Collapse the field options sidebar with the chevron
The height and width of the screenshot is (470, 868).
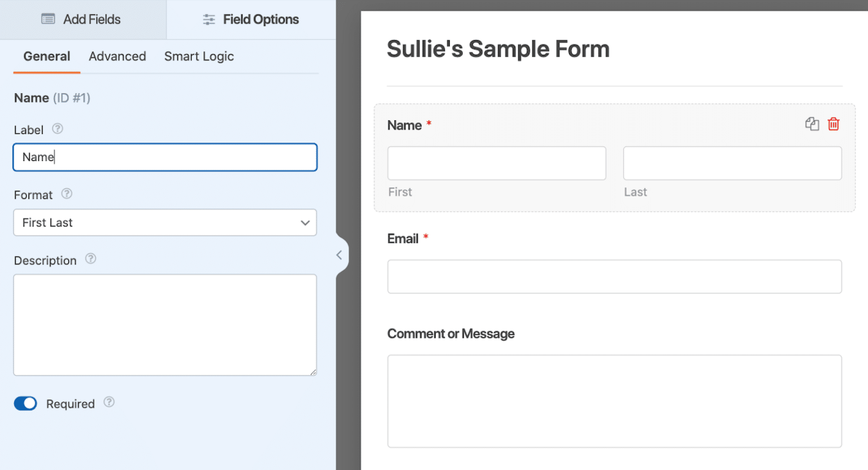(340, 255)
